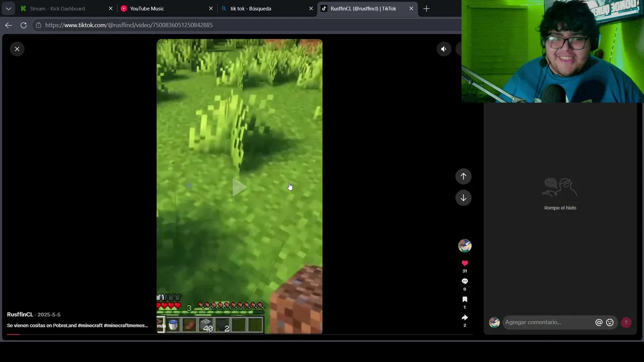644x362 pixels.
Task: Expand the tab search dropdown
Action: 8,9
